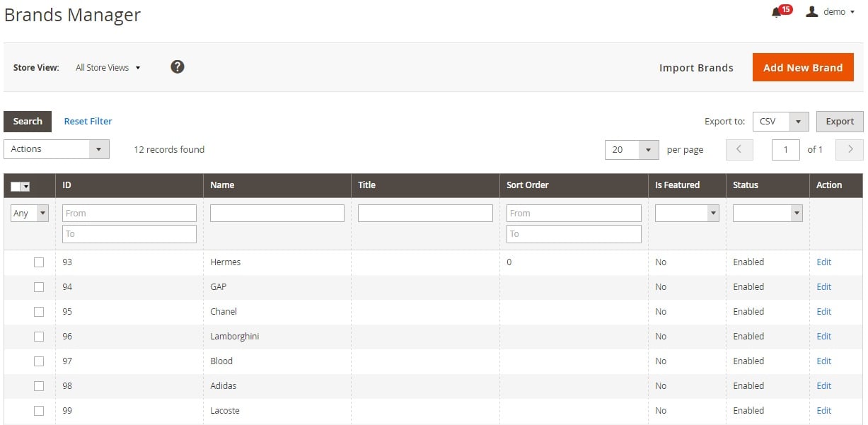The width and height of the screenshot is (868, 425).
Task: Open the Status filter dropdown
Action: [x=768, y=213]
